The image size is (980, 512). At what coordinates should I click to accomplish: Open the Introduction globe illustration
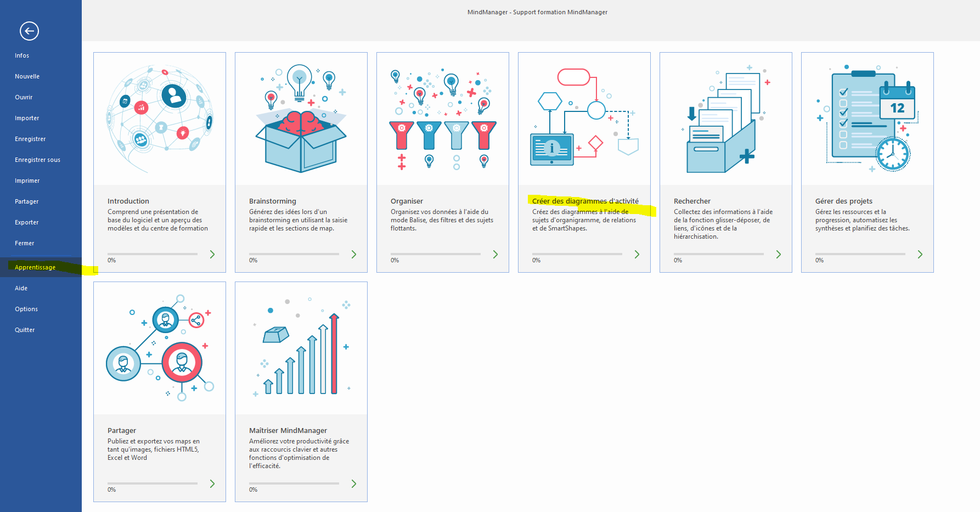point(160,119)
